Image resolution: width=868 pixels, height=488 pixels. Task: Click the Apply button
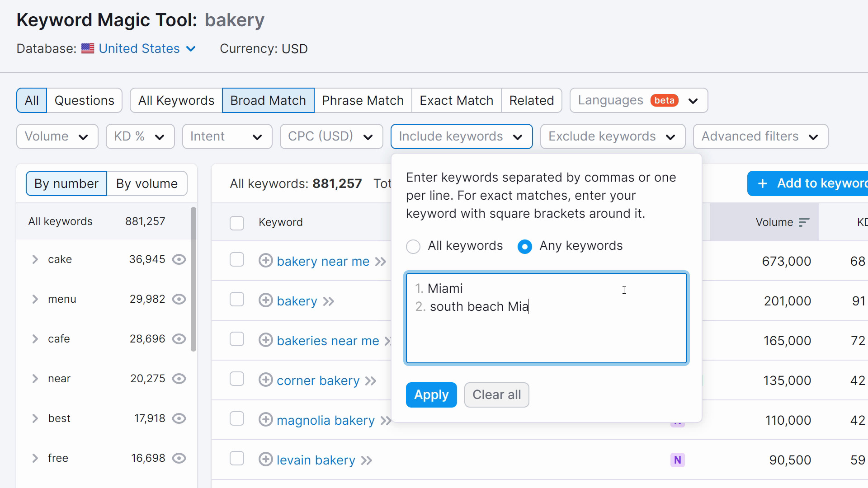(x=431, y=394)
